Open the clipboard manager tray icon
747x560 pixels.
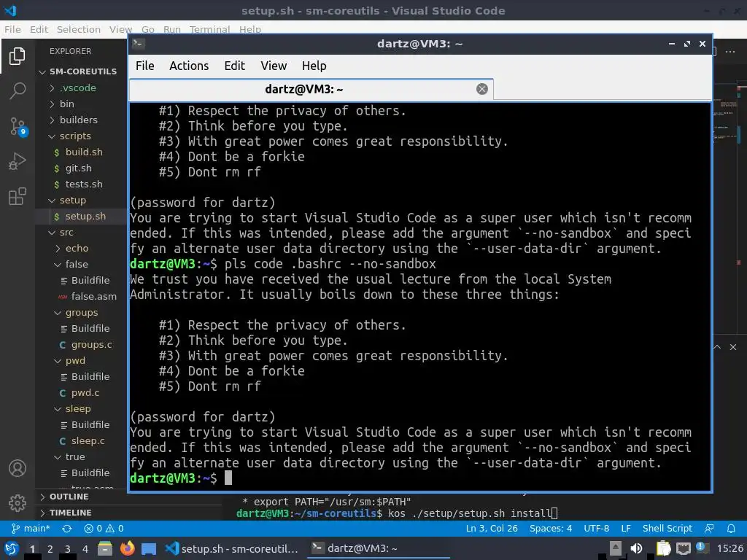pyautogui.click(x=663, y=548)
